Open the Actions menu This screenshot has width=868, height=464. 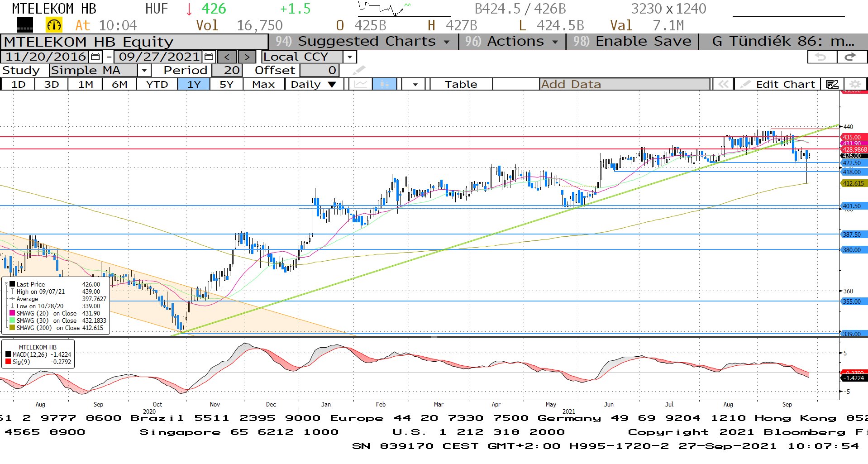click(x=512, y=41)
